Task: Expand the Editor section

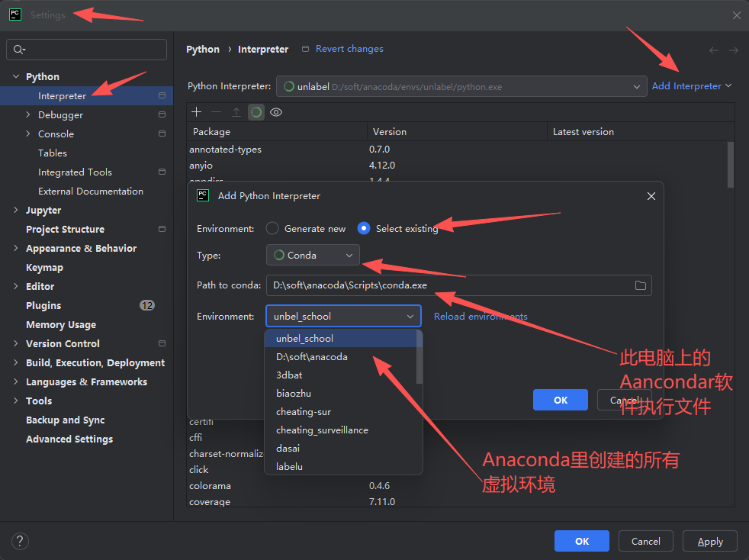Action: (x=16, y=286)
